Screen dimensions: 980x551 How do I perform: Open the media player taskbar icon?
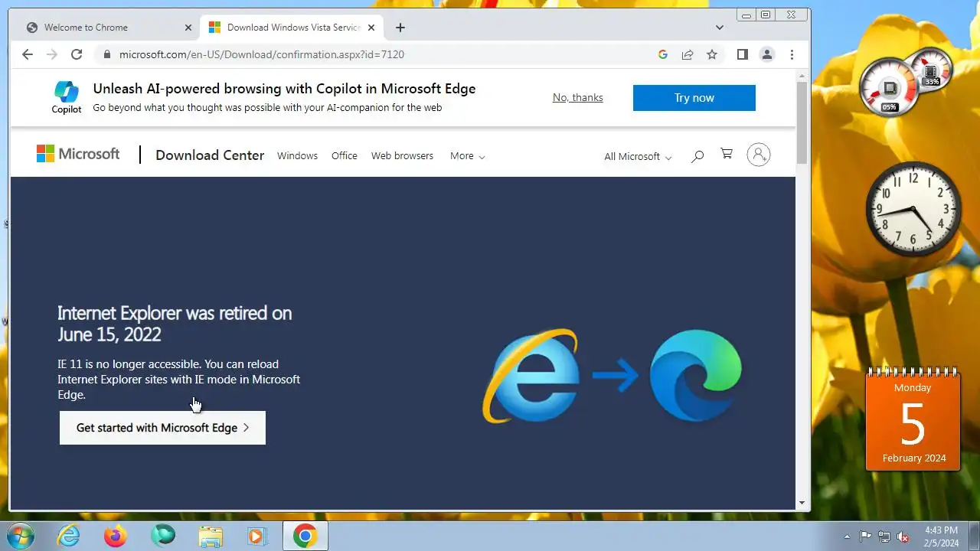[258, 536]
